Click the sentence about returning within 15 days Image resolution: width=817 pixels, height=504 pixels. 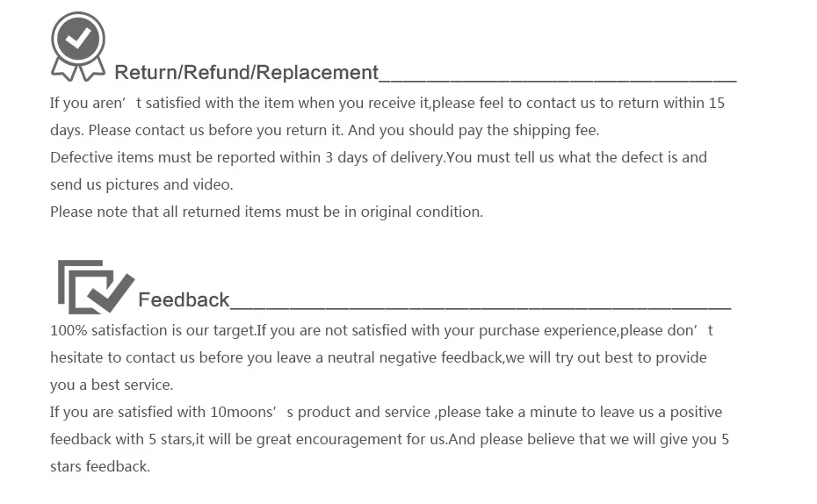[x=387, y=103]
